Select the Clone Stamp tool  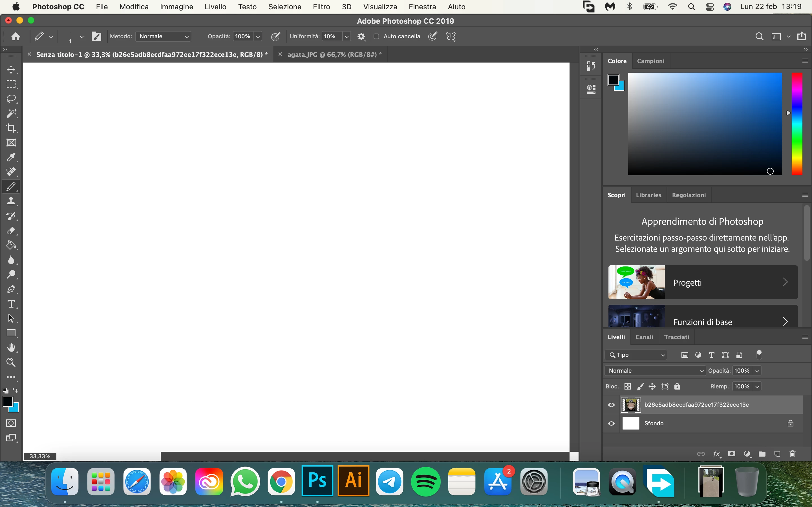tap(11, 201)
